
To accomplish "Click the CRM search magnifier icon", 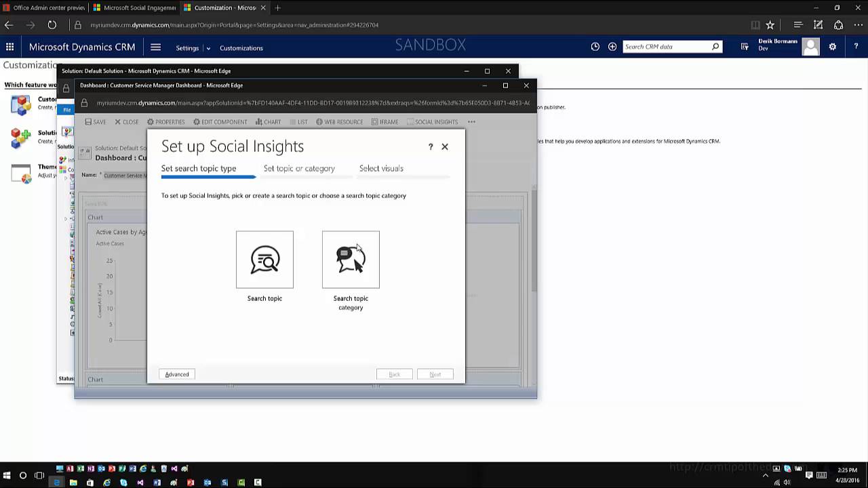I will (x=715, y=47).
